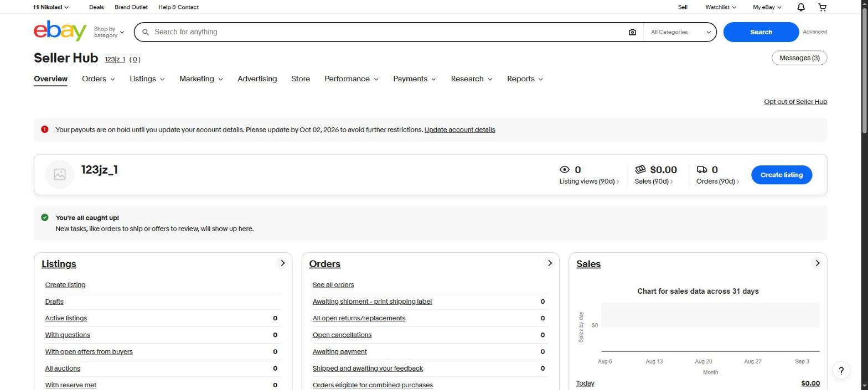Open the Advertising tab
Screen dimensions: 868x390
pos(257,79)
